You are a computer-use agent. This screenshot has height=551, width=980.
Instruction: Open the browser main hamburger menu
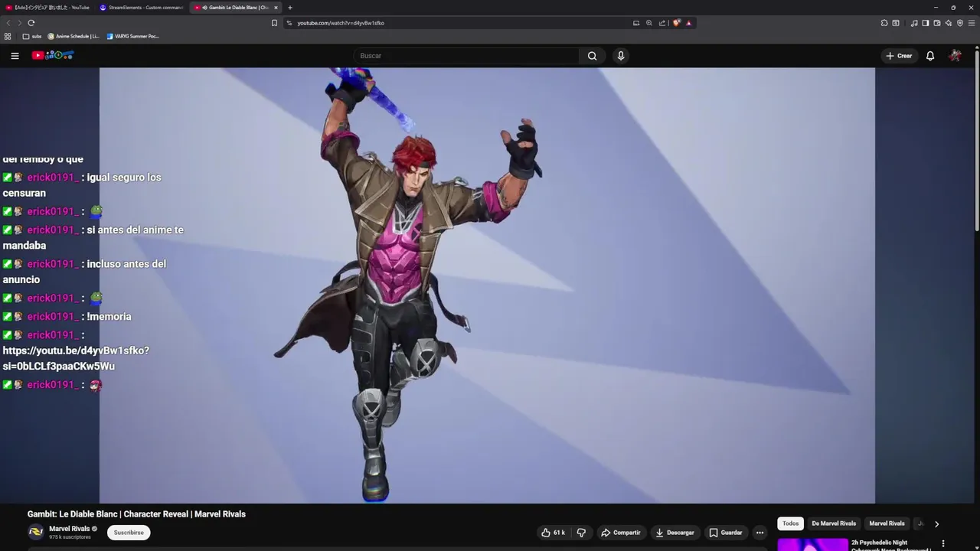point(972,23)
